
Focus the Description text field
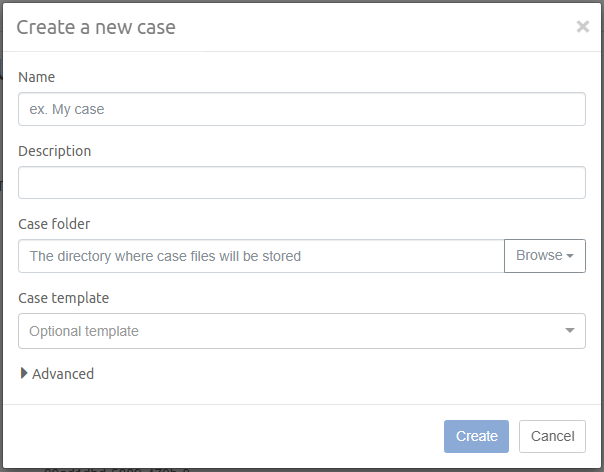tap(301, 183)
